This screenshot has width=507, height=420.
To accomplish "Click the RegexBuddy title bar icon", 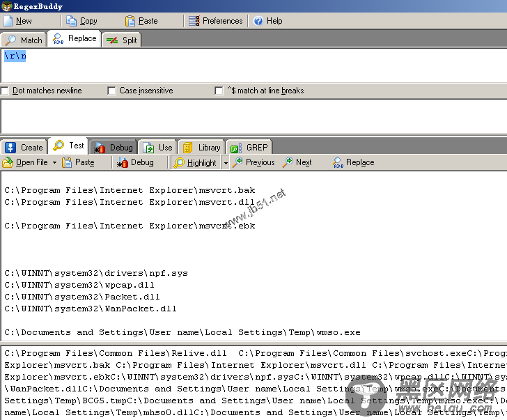I will tap(6, 6).
